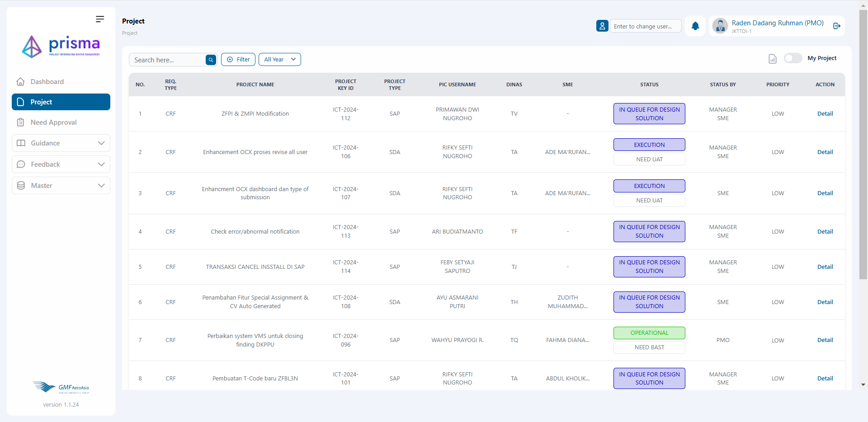Click status badge for ICT-2024-112

[649, 114]
